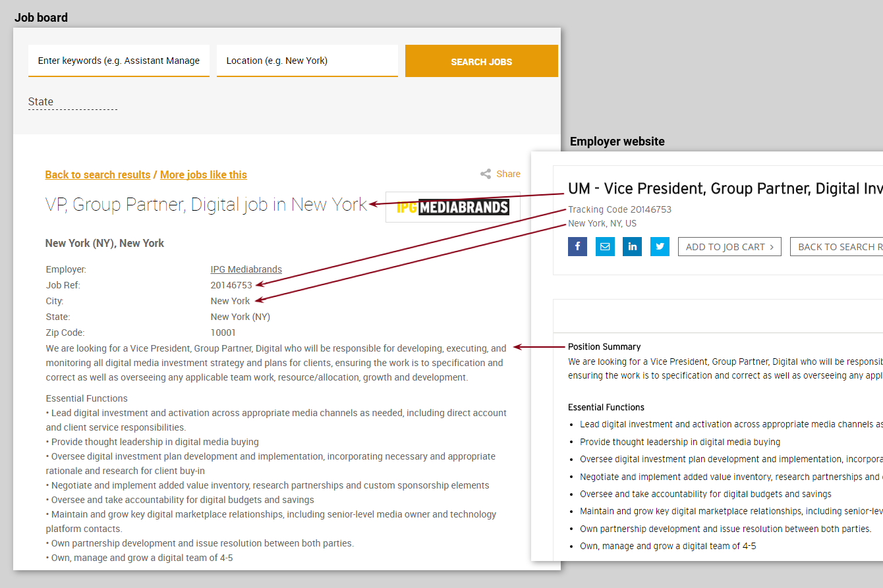Click New York, NY, US location text
This screenshot has width=883, height=588.
pyautogui.click(x=602, y=223)
